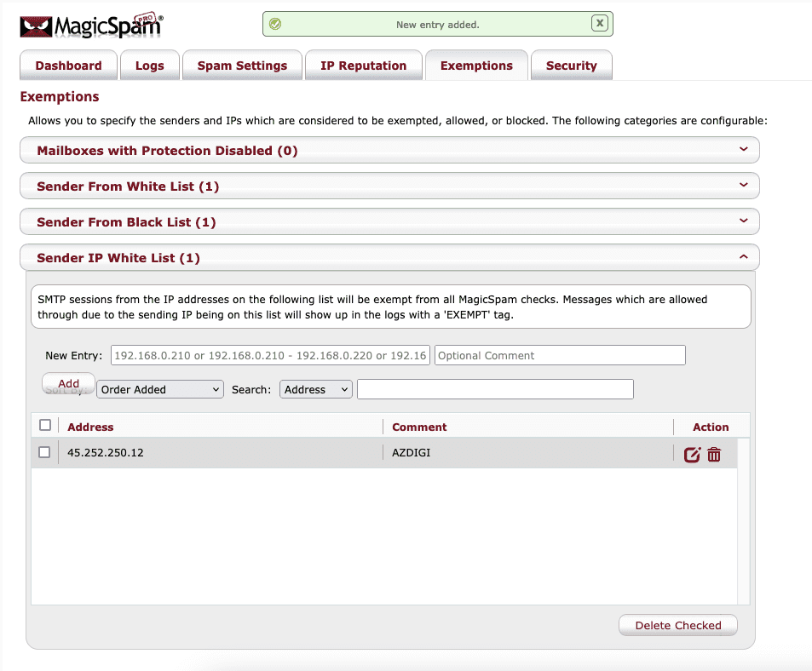Screen dimensions: 812x671
Task: Focus the New Entry IP address field
Action: [270, 355]
